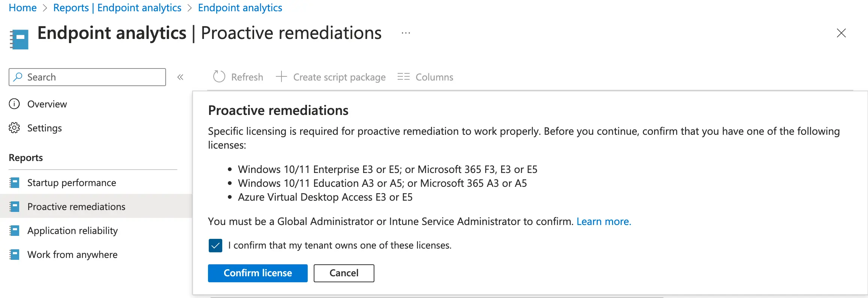
Task: Open the ellipsis more options menu
Action: click(x=406, y=33)
